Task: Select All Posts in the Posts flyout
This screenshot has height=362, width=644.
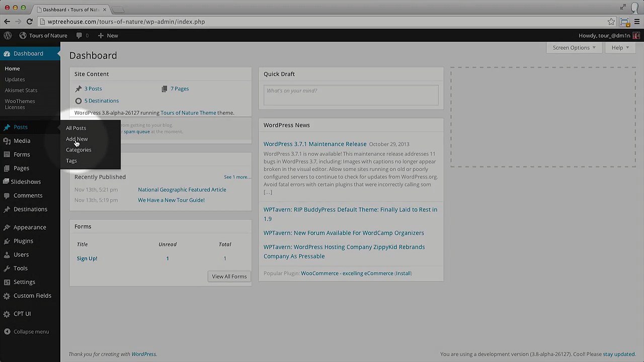Action: [76, 128]
